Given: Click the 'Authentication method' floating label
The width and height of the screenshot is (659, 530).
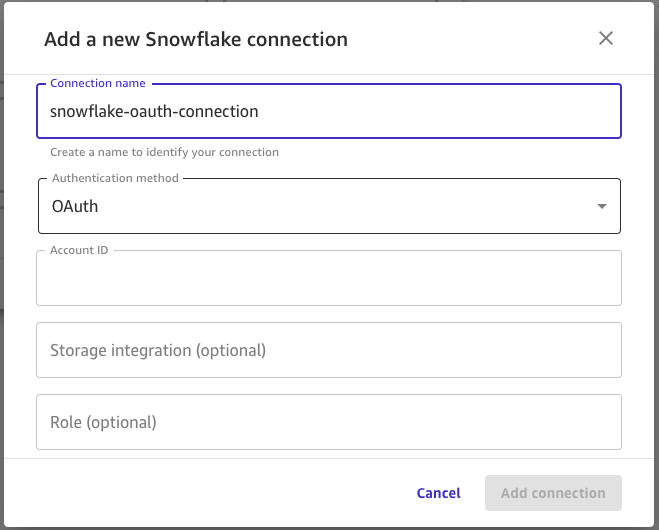Looking at the screenshot, I should [115, 178].
